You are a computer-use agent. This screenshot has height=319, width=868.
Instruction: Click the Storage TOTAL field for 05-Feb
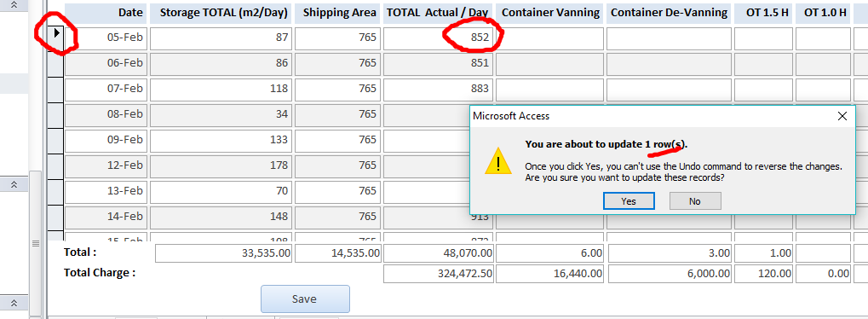(221, 38)
